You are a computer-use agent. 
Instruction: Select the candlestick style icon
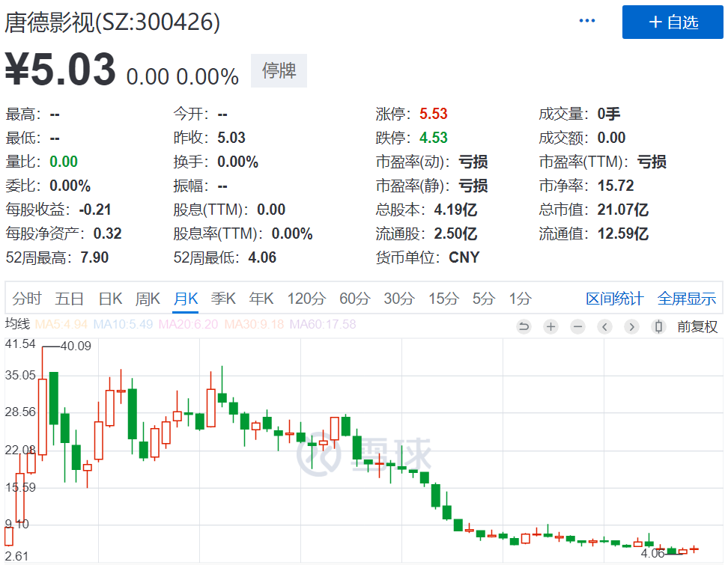658,326
